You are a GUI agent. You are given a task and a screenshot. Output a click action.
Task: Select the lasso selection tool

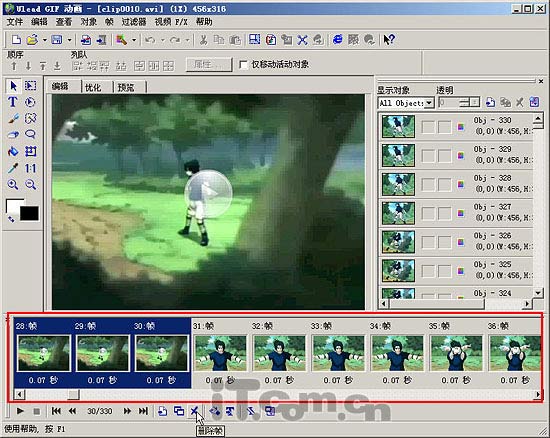[31, 135]
